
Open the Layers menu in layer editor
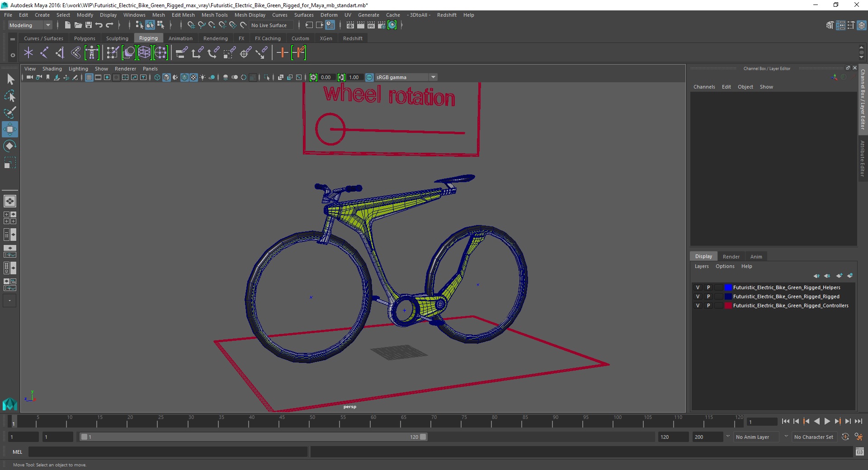tap(702, 266)
